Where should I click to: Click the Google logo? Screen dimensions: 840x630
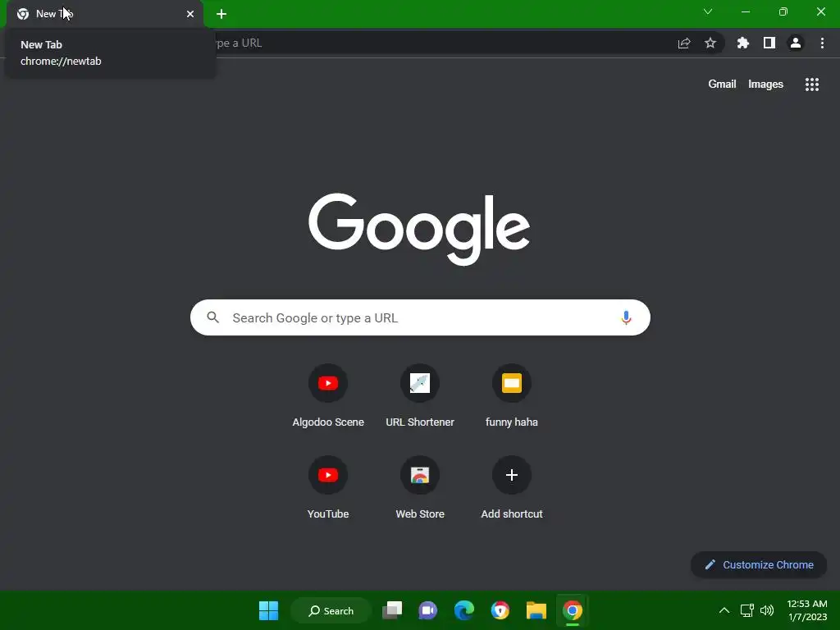(x=419, y=229)
